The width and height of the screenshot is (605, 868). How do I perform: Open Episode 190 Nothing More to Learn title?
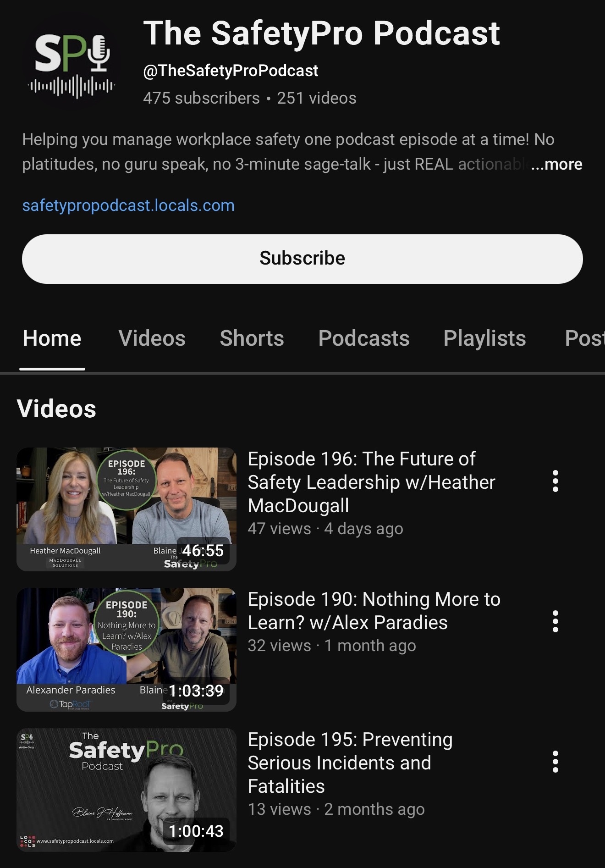(x=374, y=611)
